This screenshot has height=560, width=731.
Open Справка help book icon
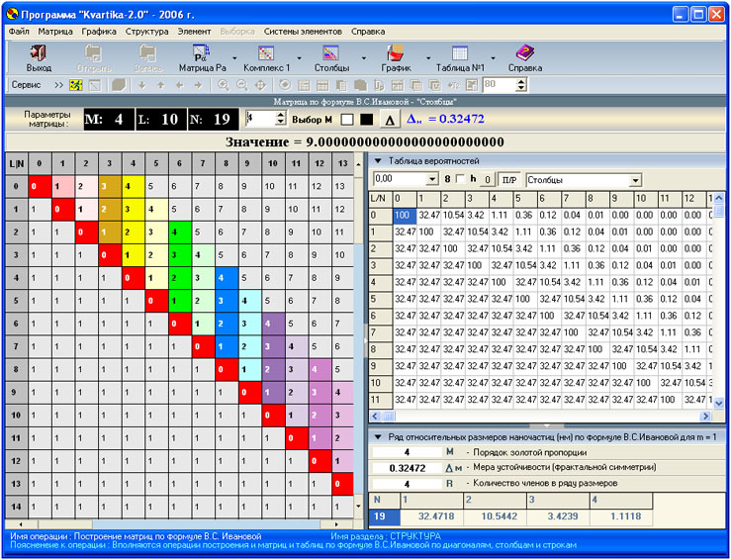click(x=525, y=53)
